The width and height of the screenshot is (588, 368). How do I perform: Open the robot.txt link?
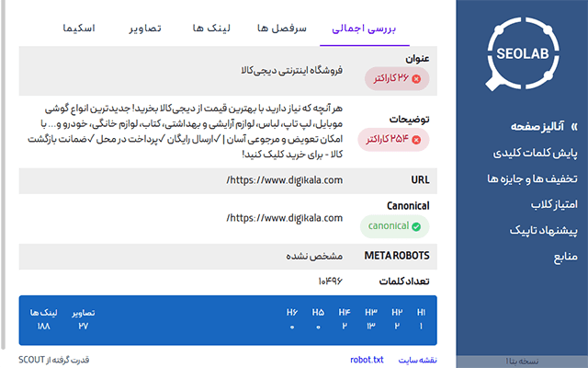point(367,360)
